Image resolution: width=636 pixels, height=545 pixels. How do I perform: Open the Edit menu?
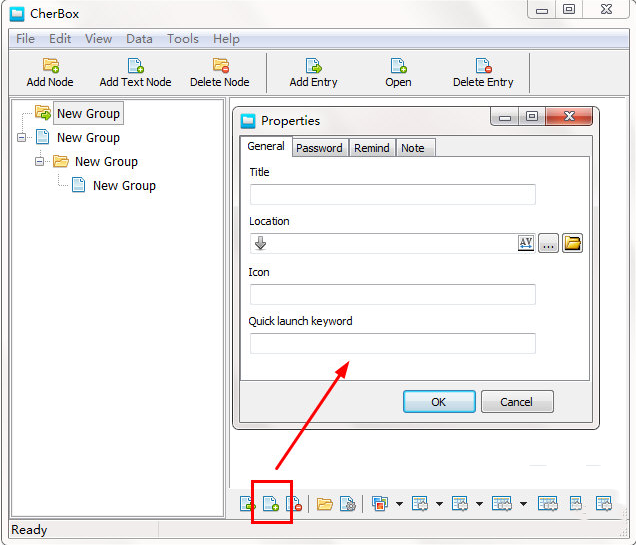pyautogui.click(x=60, y=39)
